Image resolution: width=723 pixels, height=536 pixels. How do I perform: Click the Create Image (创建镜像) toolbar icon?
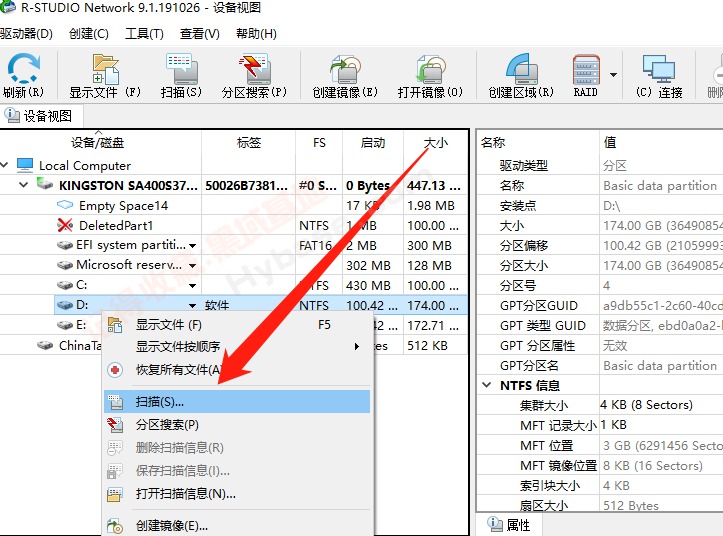[x=344, y=74]
